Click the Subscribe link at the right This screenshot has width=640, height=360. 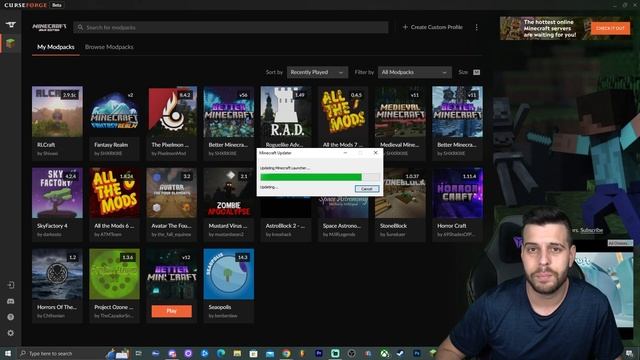[591, 230]
